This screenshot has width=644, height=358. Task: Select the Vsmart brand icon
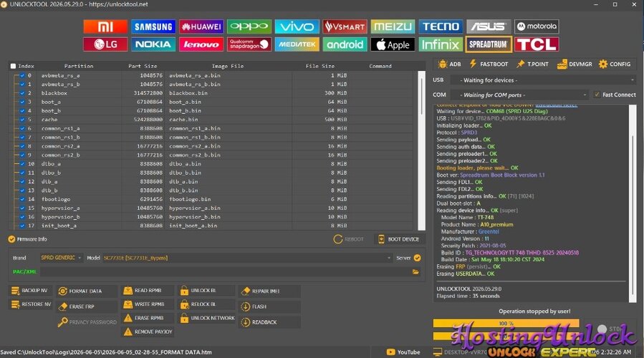[345, 26]
